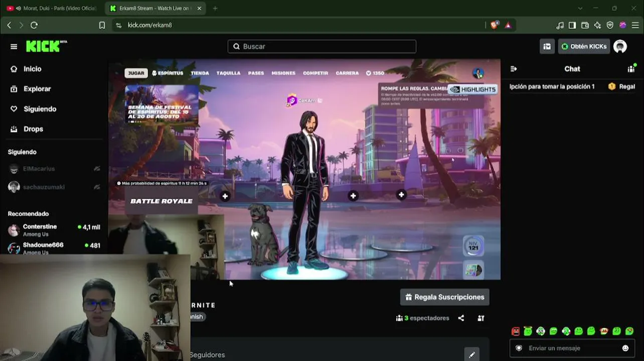Bookmark this page
Screen dimensions: 644x361
pos(102,25)
